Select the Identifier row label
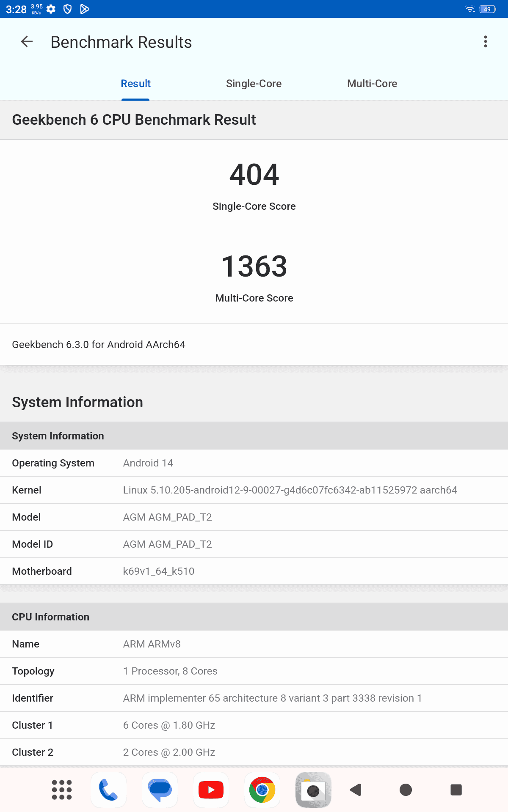Image resolution: width=508 pixels, height=812 pixels. click(x=33, y=698)
